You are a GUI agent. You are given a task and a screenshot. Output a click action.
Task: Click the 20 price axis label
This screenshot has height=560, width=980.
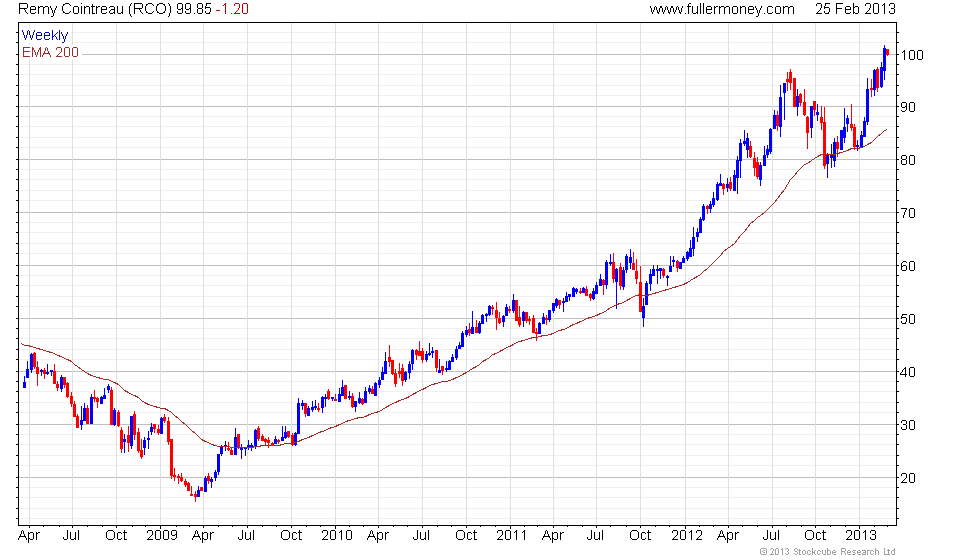(908, 479)
